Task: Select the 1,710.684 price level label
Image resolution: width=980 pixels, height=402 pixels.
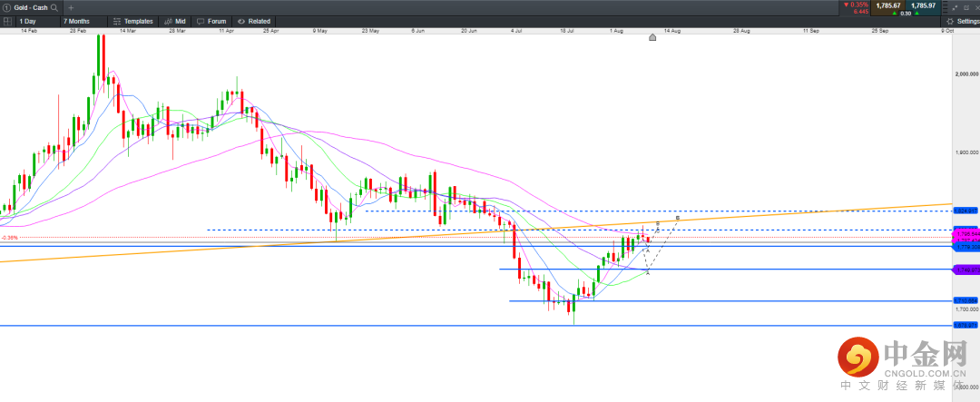Action: coord(965,300)
